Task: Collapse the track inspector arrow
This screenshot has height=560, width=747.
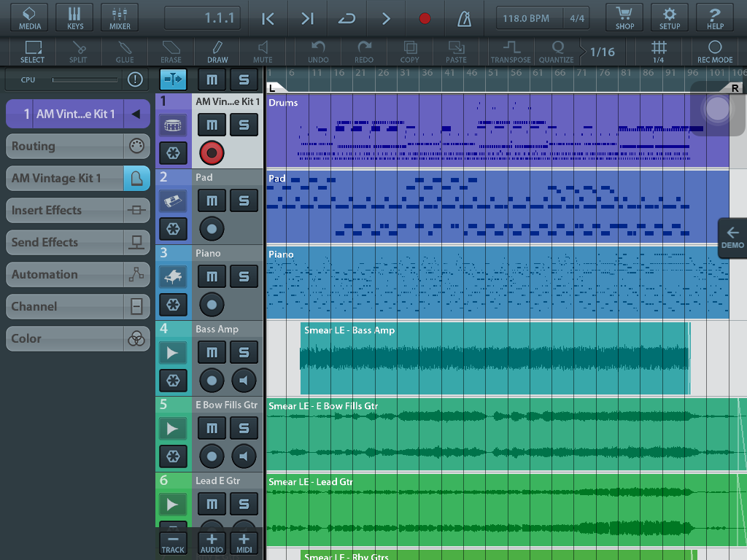Action: tap(135, 114)
